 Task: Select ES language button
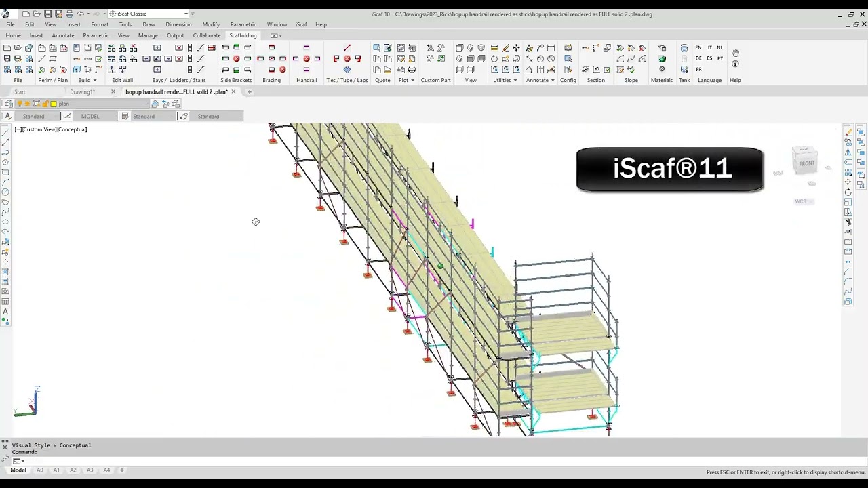point(709,58)
